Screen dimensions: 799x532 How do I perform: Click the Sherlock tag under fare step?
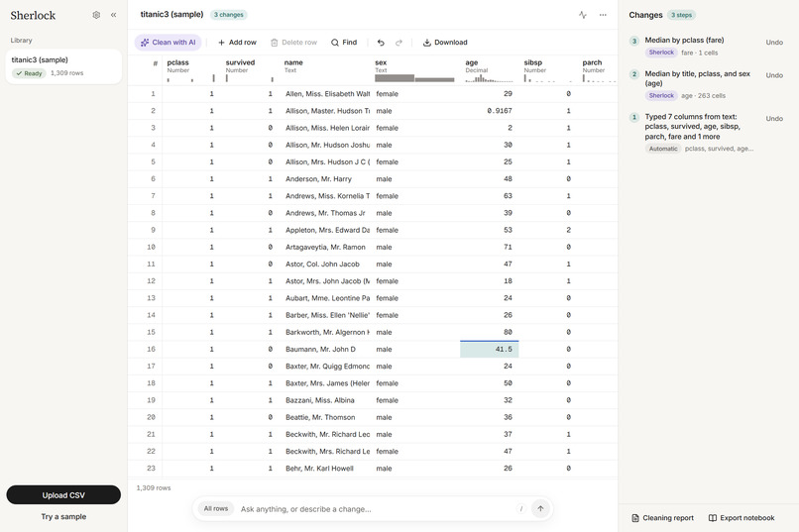661,53
